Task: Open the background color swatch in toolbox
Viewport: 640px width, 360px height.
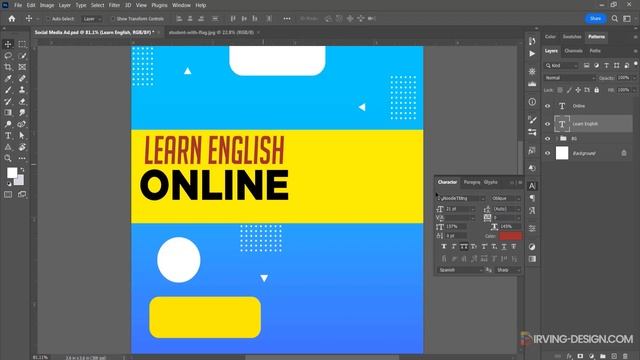Action: coord(20,180)
